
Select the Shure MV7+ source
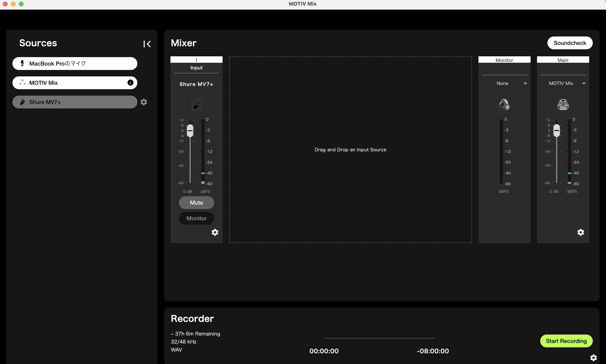point(75,102)
